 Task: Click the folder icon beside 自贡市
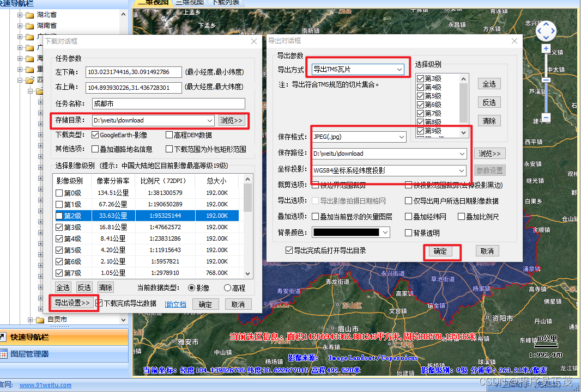(x=40, y=320)
